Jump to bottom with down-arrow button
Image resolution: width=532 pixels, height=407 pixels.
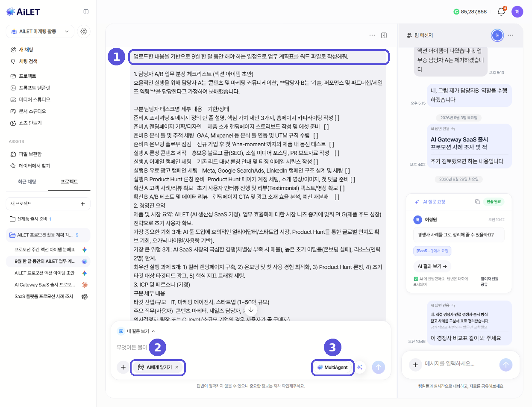point(251,310)
